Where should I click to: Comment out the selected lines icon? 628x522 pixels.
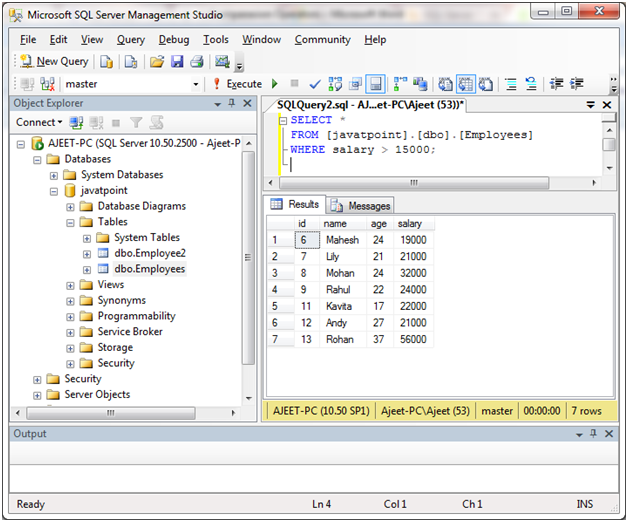point(511,84)
